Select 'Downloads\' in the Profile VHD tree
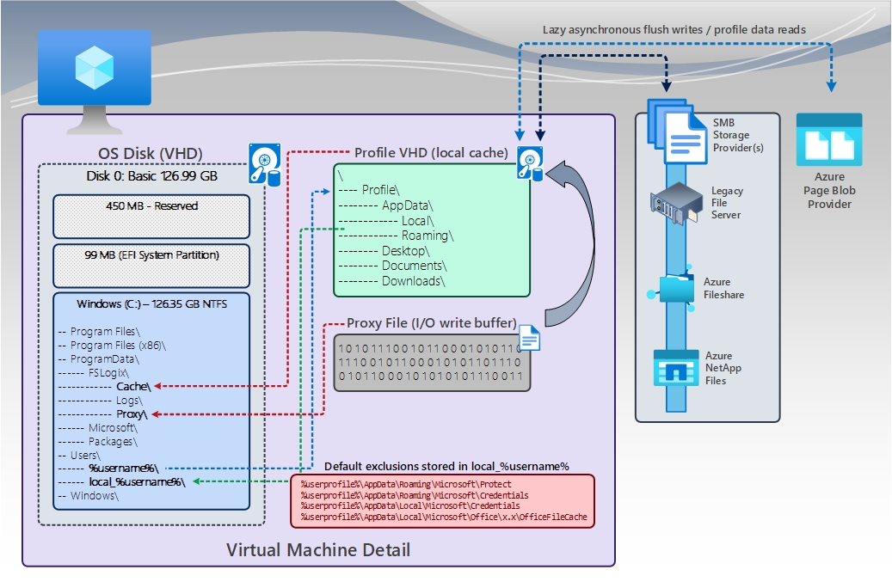 pyautogui.click(x=392, y=281)
